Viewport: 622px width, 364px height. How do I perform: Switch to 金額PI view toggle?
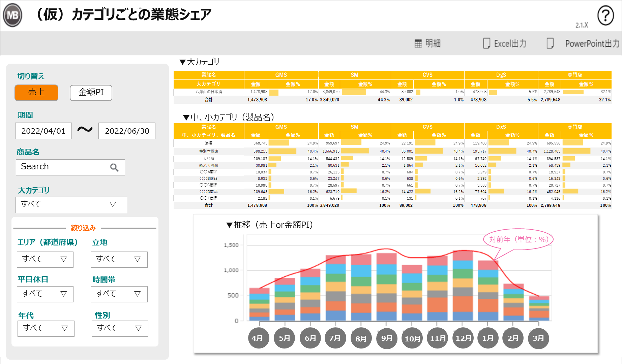pos(91,93)
